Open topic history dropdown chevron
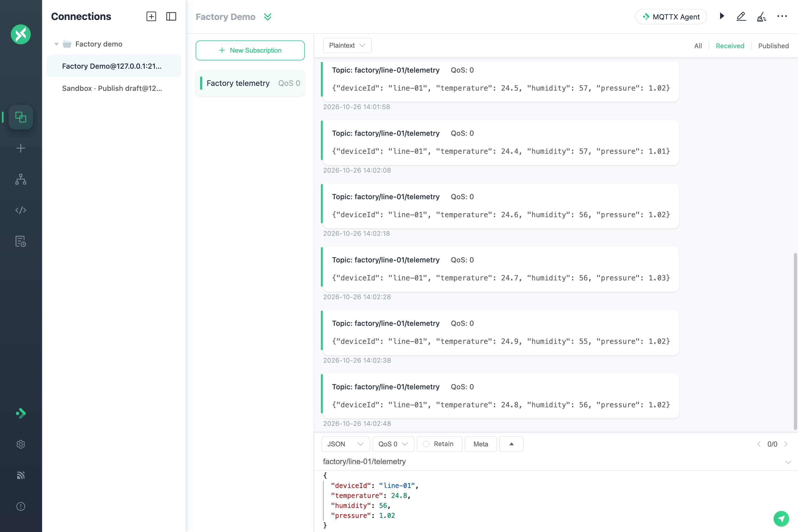The image size is (798, 532). click(788, 462)
